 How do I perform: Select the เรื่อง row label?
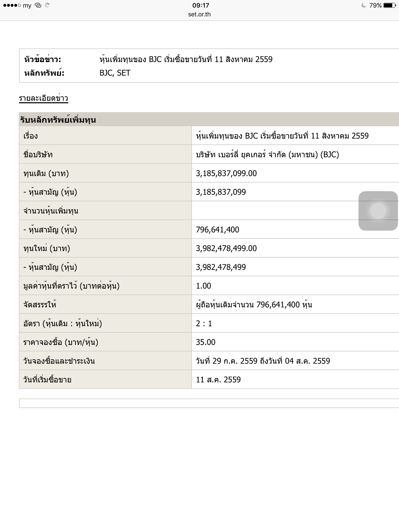coord(31,136)
